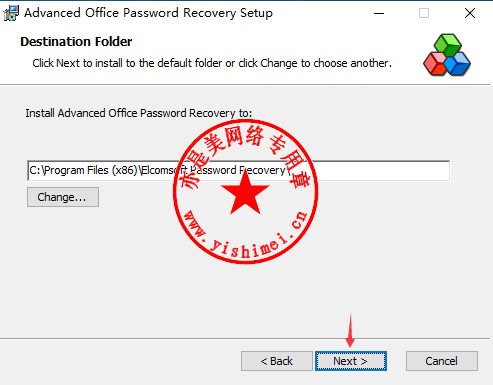493x385 pixels.
Task: Click the colored cubes product logo
Action: pyautogui.click(x=447, y=55)
